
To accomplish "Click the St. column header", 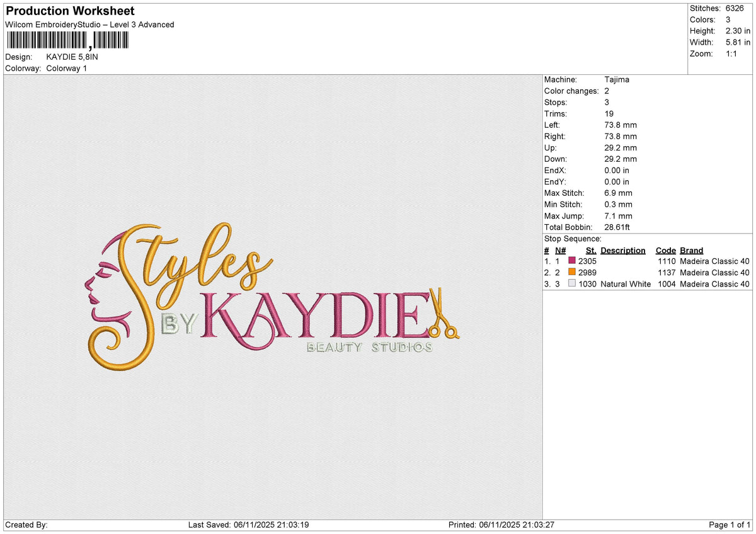I will [x=591, y=250].
